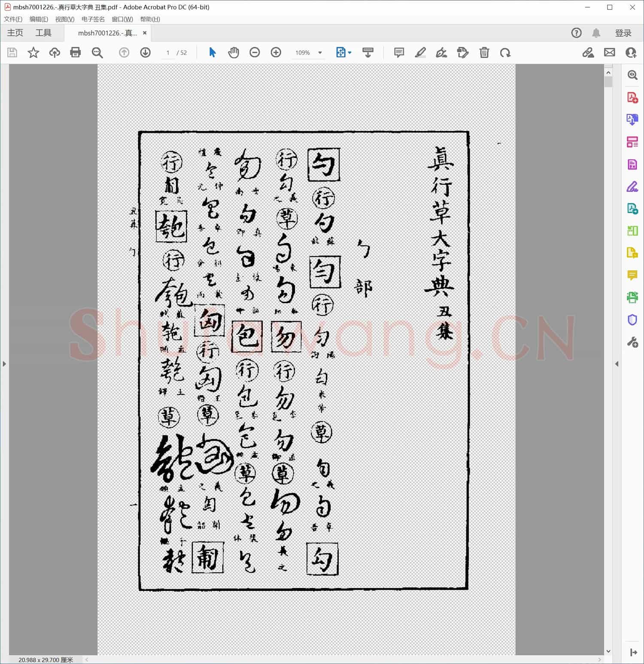
Task: Click the rotate page icon
Action: [506, 52]
